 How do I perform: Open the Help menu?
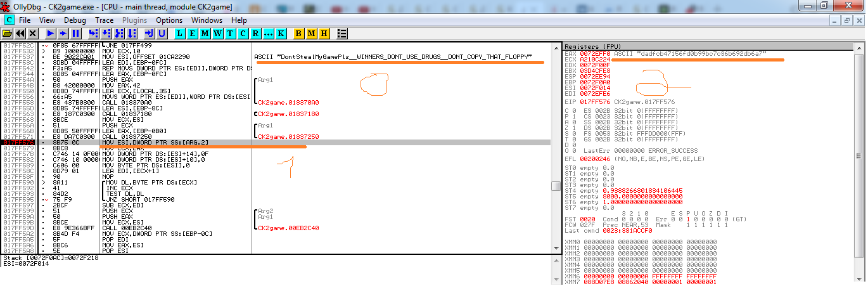(239, 20)
